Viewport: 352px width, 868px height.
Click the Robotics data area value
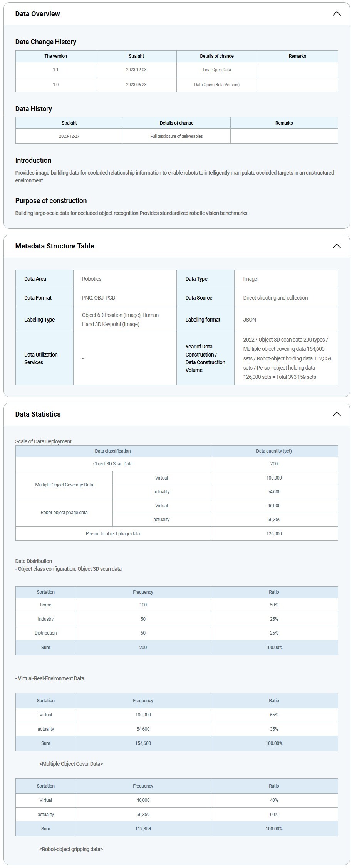pos(92,279)
